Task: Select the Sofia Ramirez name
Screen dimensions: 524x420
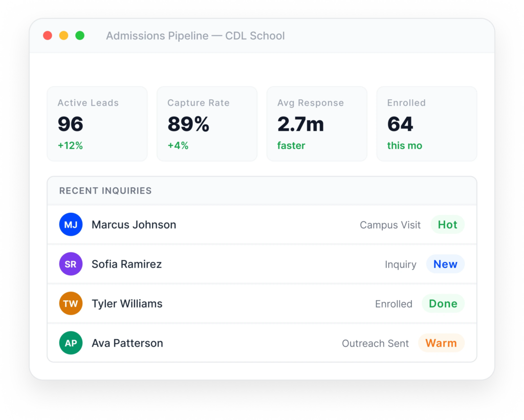Action: point(127,264)
